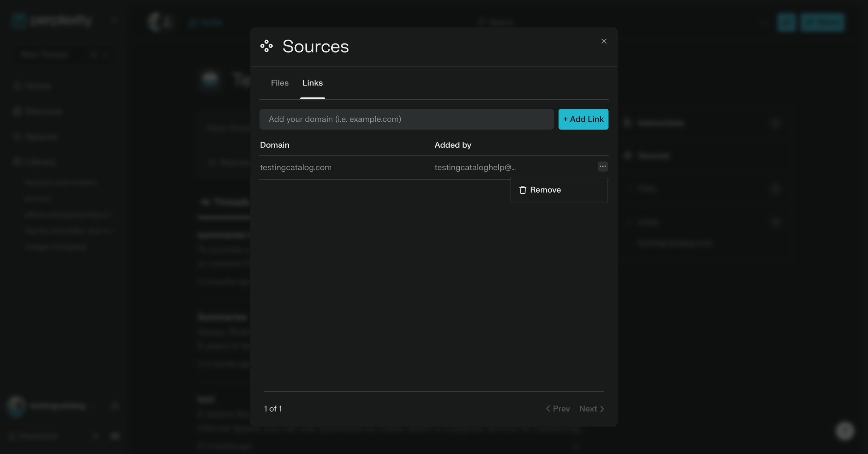The height and width of the screenshot is (454, 868).
Task: Click the Sources sparkle icon in dialog header
Action: (267, 46)
